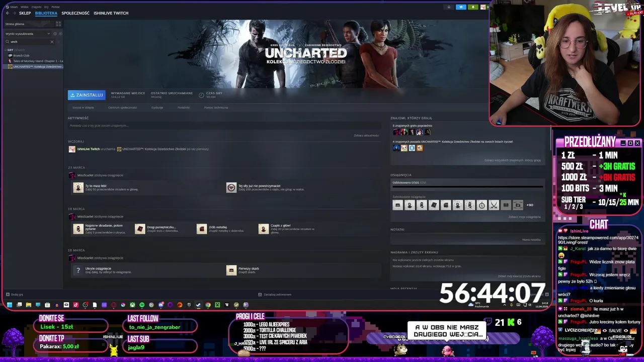Click the Steam announcements megaphone button

click(461, 7)
